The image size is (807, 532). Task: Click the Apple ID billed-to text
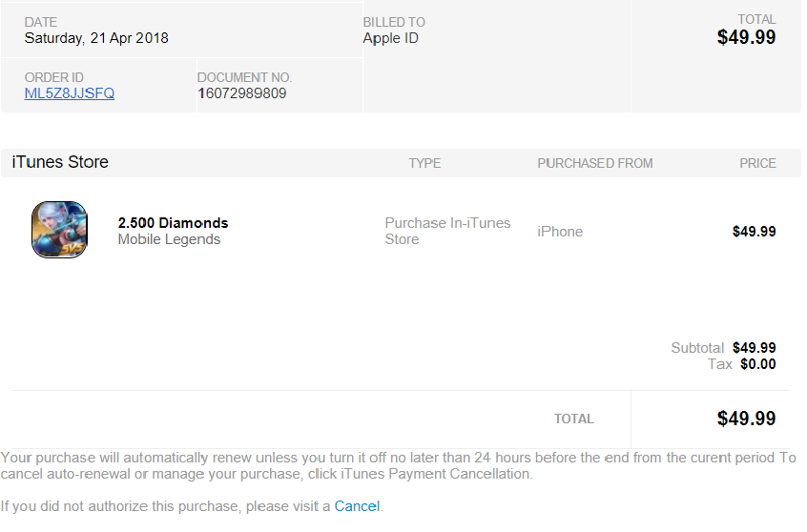coord(391,38)
